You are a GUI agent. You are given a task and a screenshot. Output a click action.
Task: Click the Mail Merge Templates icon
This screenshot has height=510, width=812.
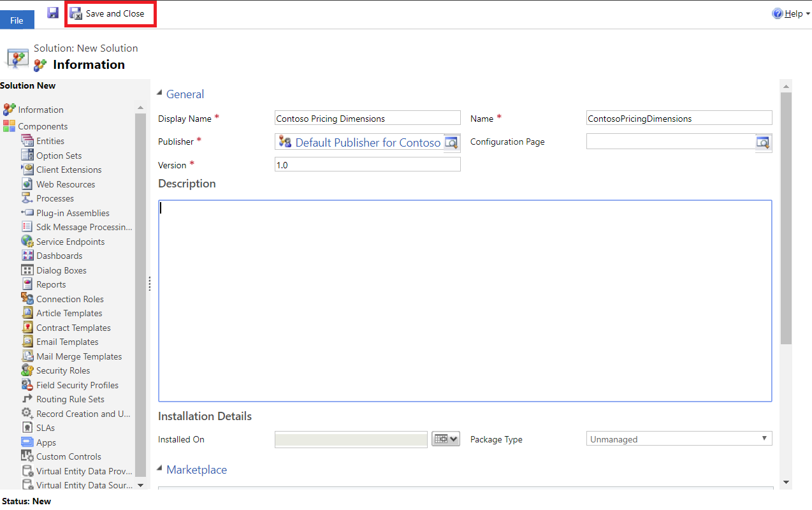coord(27,356)
